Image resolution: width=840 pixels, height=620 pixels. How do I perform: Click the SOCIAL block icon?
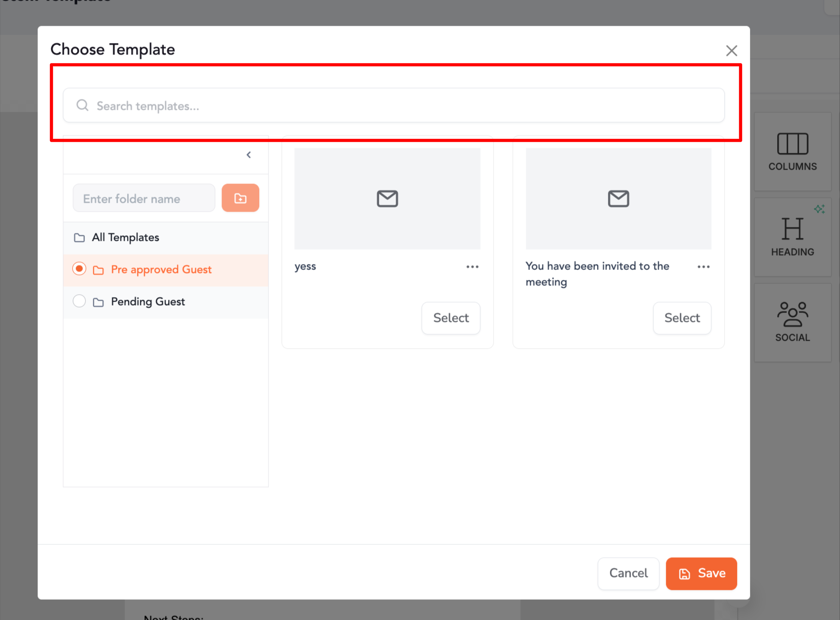(x=792, y=314)
